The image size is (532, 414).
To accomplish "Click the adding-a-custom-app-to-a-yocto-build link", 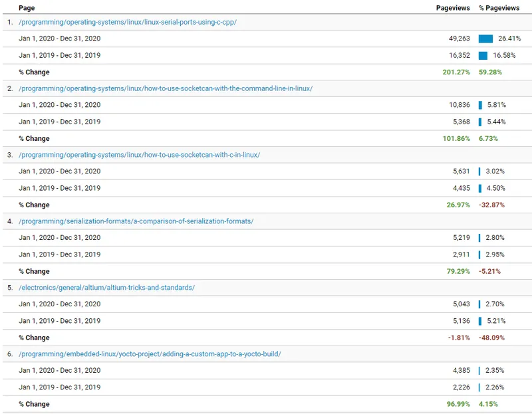I will (150, 354).
